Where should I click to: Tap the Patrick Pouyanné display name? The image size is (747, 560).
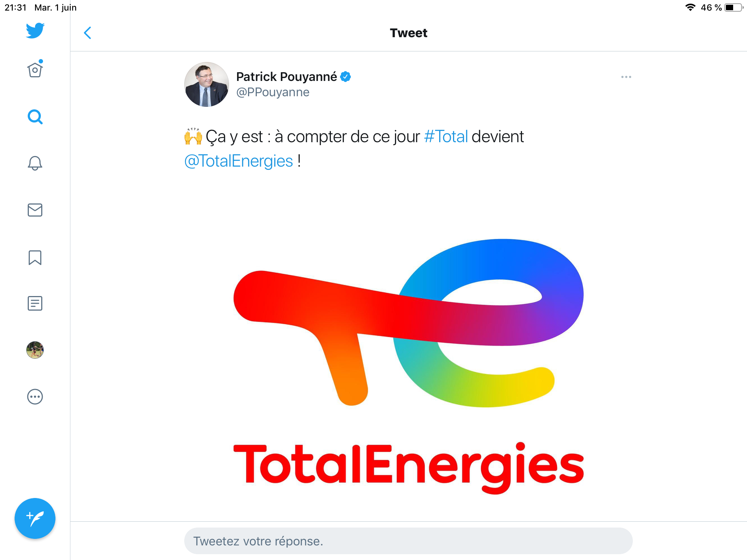coord(286,77)
